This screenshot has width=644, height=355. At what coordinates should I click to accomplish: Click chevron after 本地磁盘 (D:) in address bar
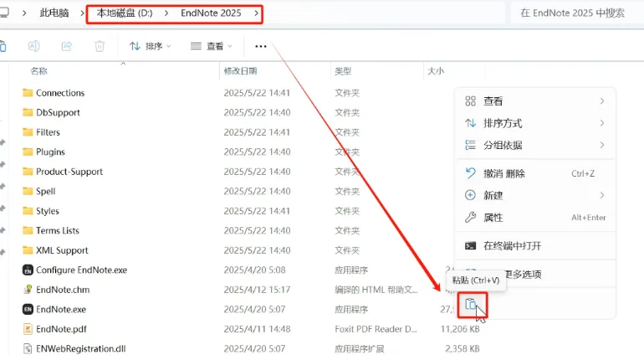(x=166, y=13)
